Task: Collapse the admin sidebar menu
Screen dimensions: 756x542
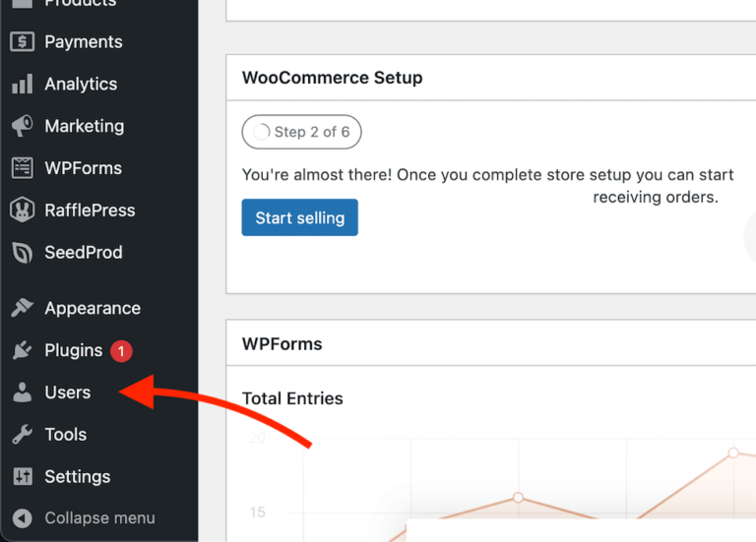Action: (98, 518)
